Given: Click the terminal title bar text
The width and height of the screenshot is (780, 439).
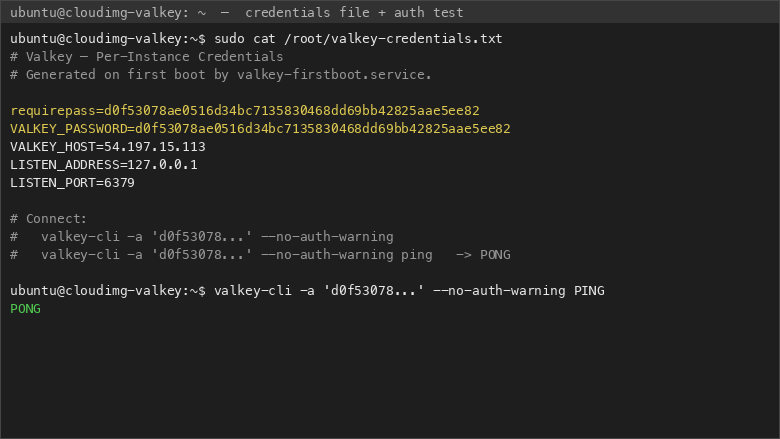Looking at the screenshot, I should (237, 12).
